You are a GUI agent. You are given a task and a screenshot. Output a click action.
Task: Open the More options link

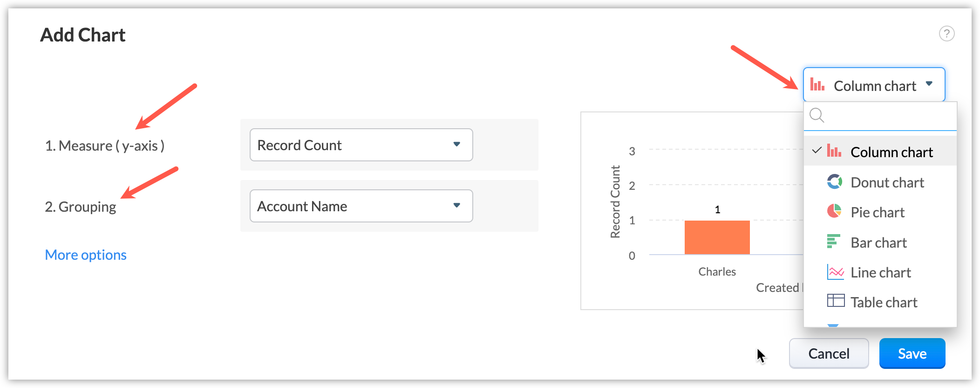click(x=86, y=255)
